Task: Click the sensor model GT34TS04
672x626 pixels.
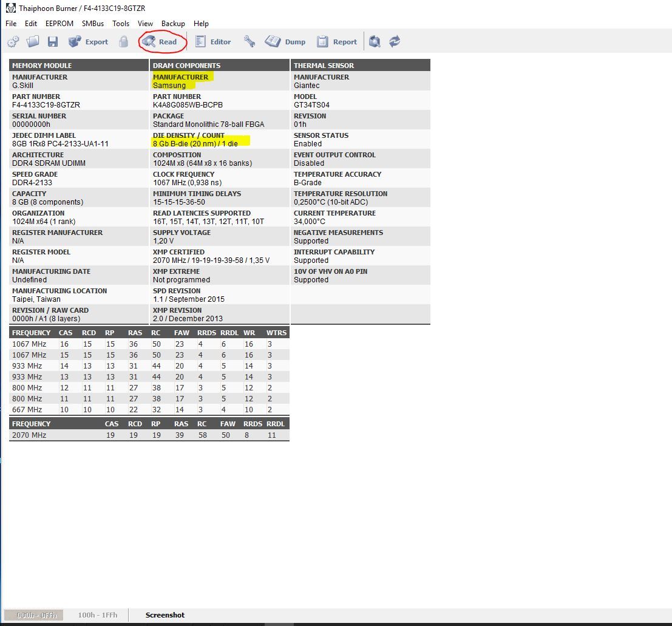Action: (x=311, y=104)
